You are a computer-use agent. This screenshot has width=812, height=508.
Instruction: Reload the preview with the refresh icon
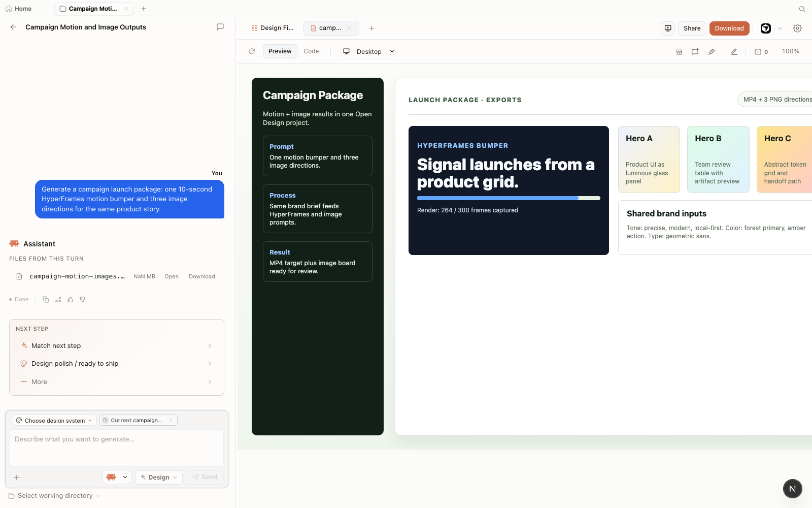tap(252, 51)
